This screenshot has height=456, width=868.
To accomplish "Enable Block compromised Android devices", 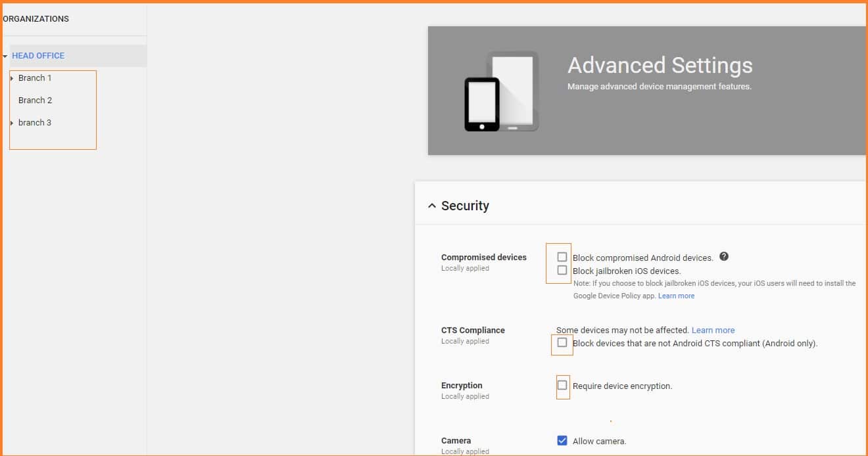I will 562,257.
